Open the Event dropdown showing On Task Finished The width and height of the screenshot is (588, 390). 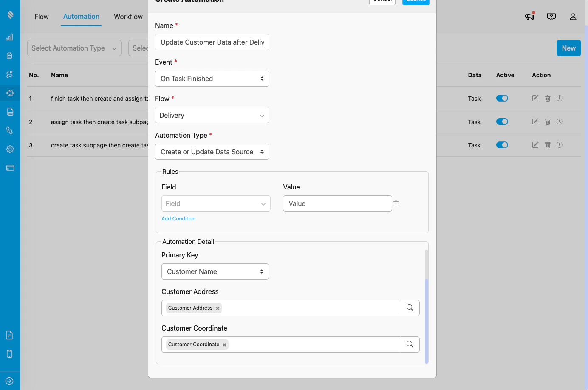point(212,79)
